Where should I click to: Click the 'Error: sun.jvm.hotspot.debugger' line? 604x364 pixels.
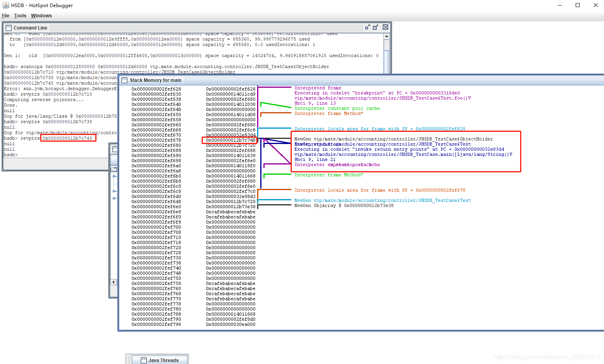click(x=61, y=89)
